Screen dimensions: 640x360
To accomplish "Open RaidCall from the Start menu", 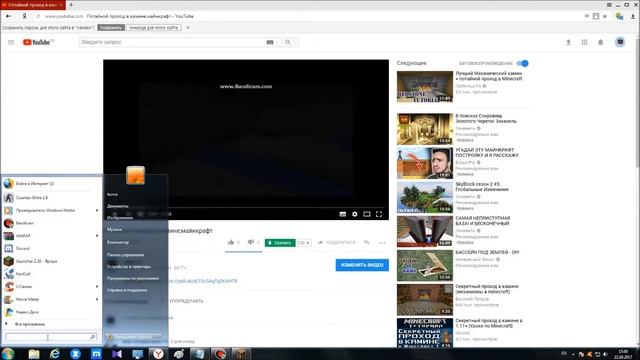I will coord(50,274).
